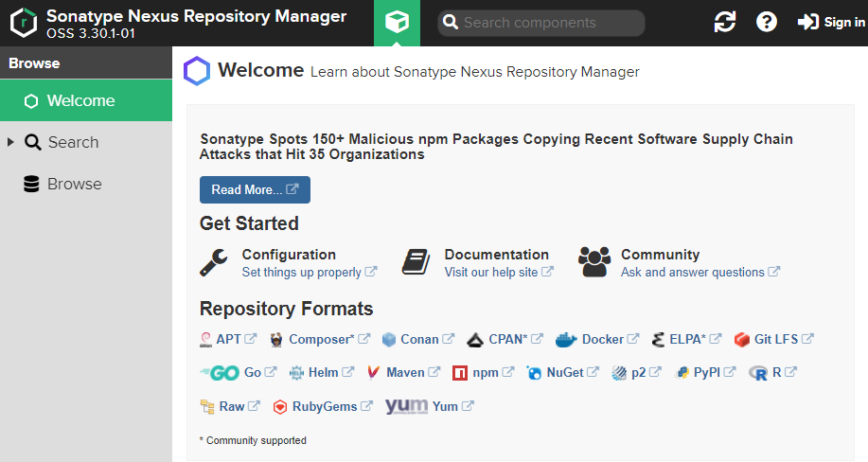Open the Go format link
The image size is (868, 462).
259,372
